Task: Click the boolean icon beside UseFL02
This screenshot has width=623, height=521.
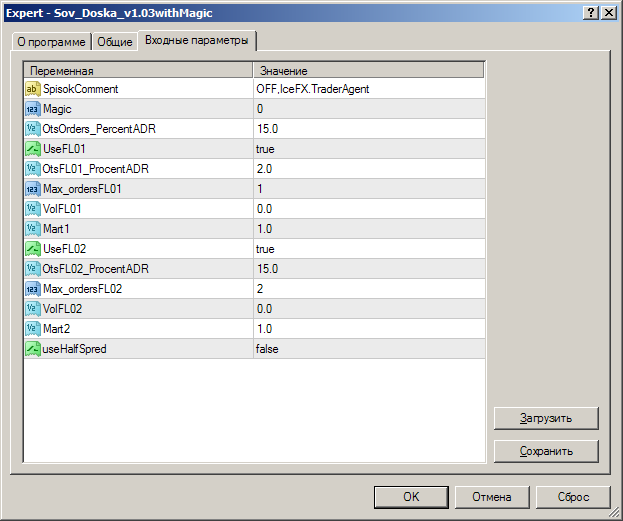Action: (33, 249)
